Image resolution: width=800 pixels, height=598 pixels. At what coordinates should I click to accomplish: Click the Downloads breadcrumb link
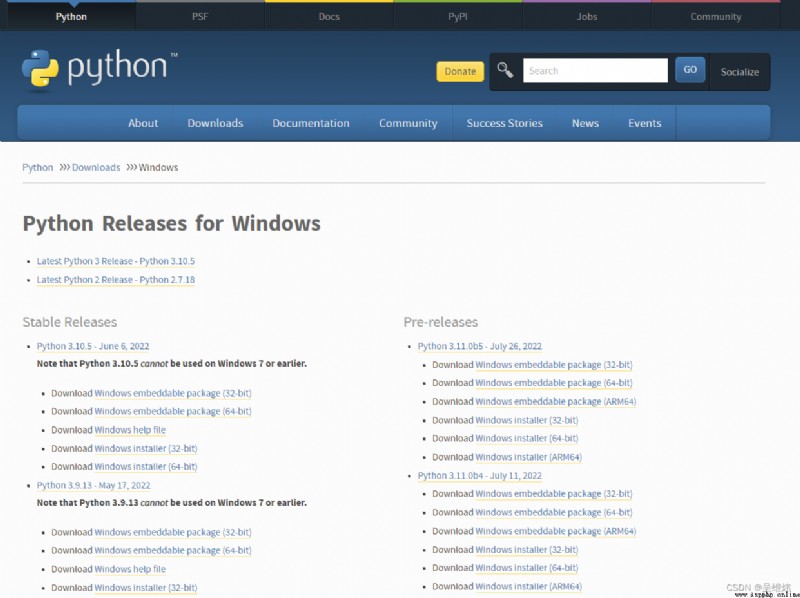[x=96, y=167]
